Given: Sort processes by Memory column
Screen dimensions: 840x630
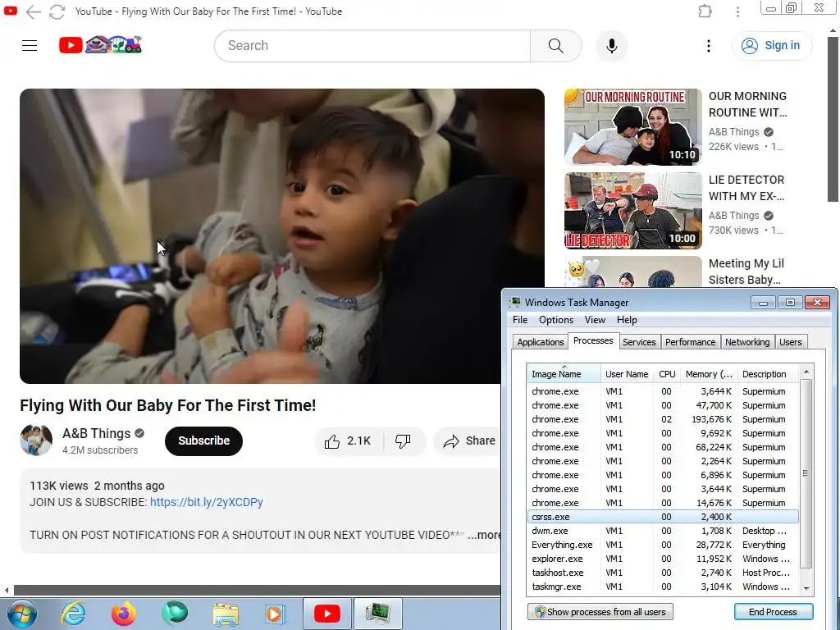Looking at the screenshot, I should pyautogui.click(x=709, y=374).
